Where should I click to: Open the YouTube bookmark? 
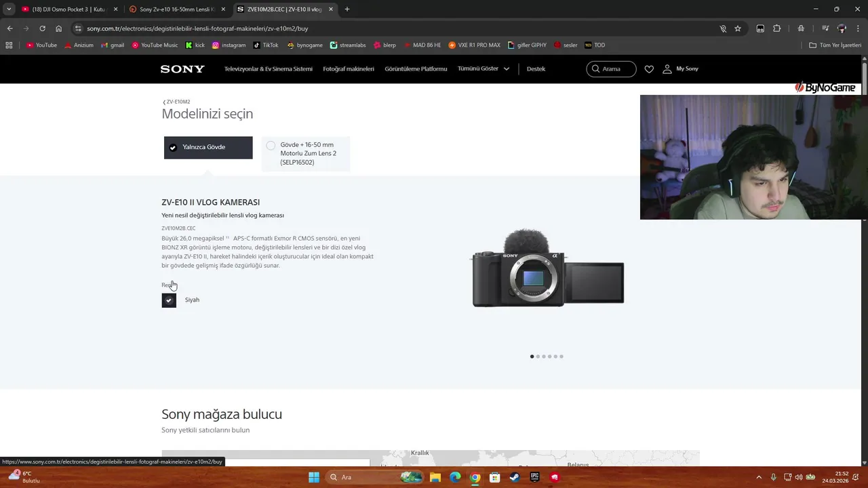(x=41, y=45)
